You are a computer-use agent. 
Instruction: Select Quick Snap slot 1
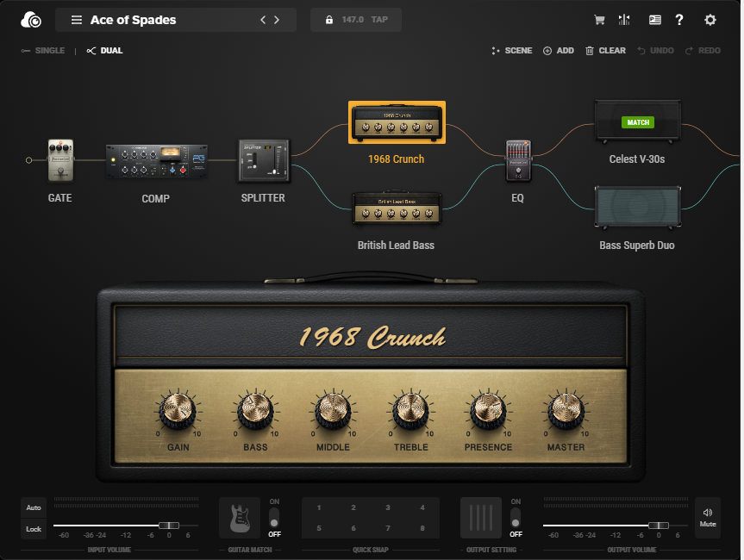[x=319, y=507]
